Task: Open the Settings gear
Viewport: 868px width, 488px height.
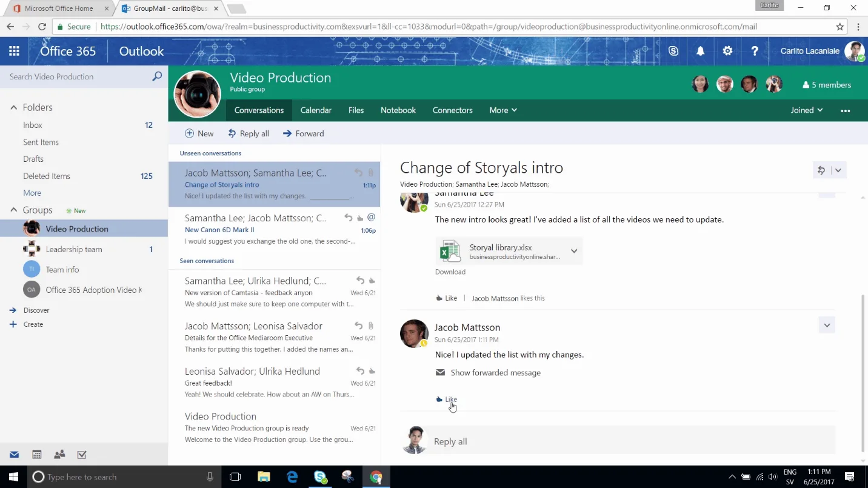Action: pos(727,51)
